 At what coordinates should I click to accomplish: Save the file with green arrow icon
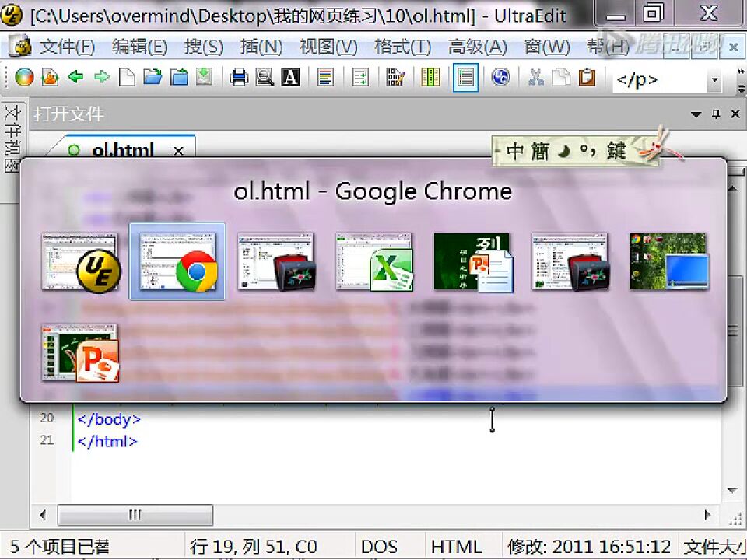(x=205, y=77)
